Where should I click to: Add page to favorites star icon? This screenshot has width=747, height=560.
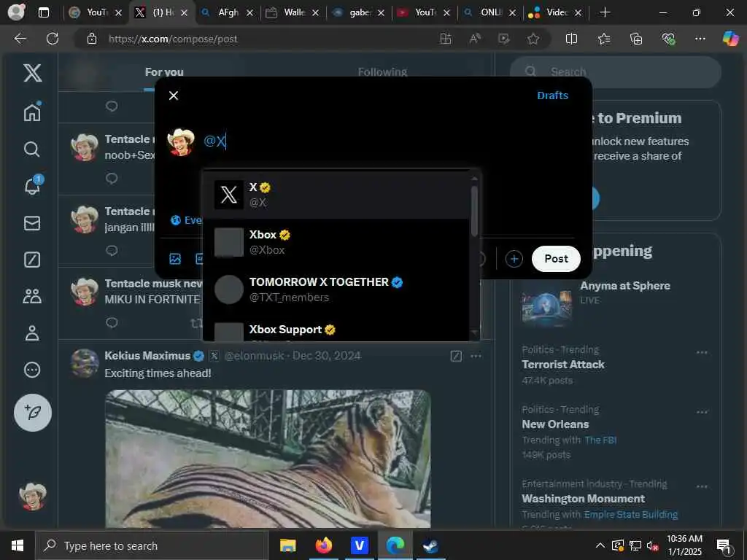pos(533,39)
